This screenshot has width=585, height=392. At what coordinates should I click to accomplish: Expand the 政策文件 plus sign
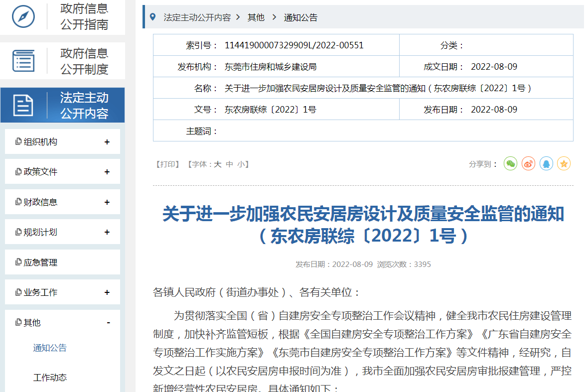click(x=107, y=172)
